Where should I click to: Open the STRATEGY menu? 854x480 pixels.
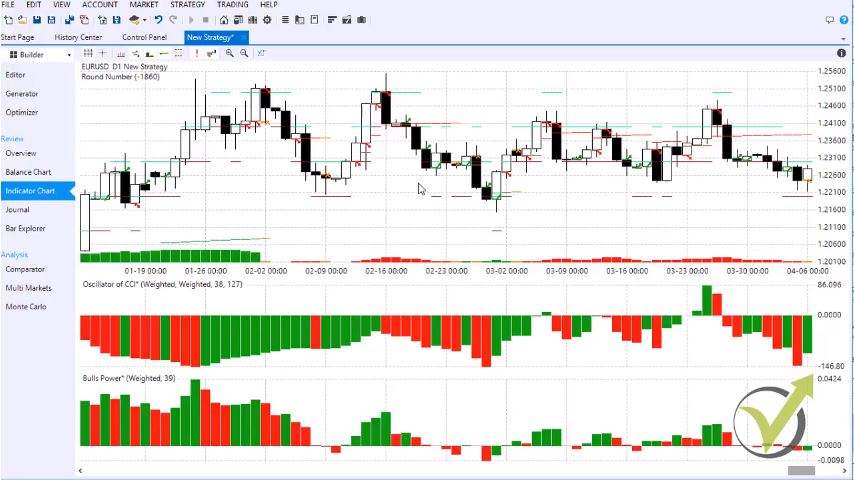click(187, 5)
